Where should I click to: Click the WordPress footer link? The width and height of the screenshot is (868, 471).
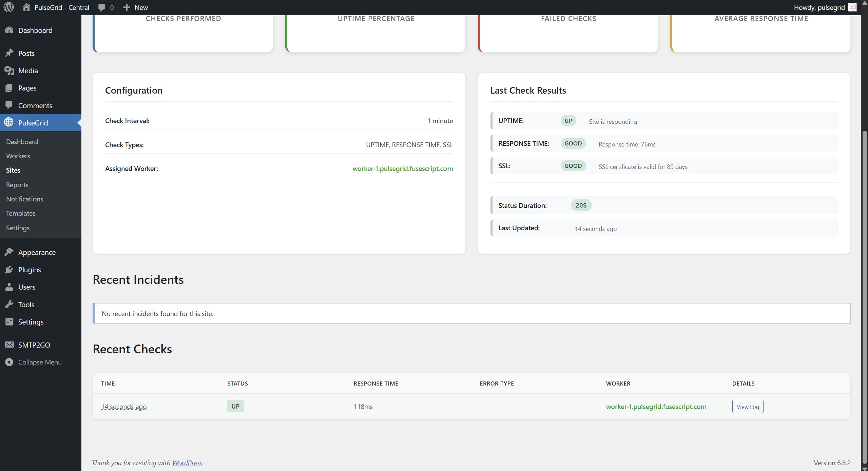tap(187, 463)
